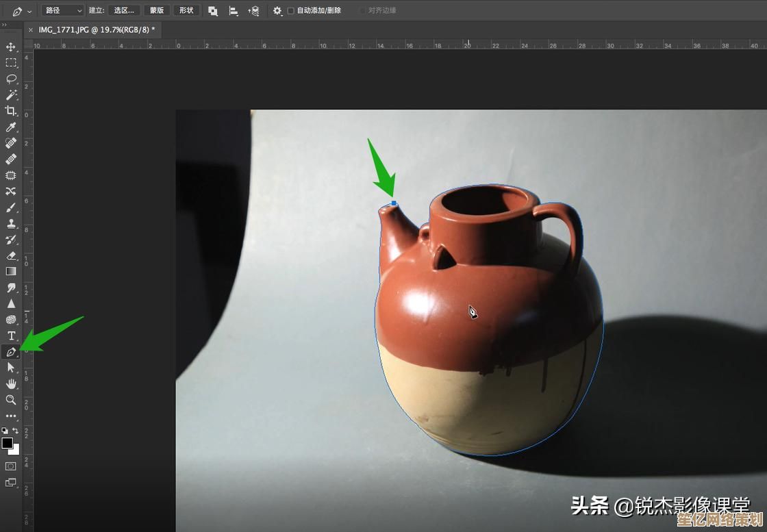Open the hidden tools ellipsis menu

10,416
